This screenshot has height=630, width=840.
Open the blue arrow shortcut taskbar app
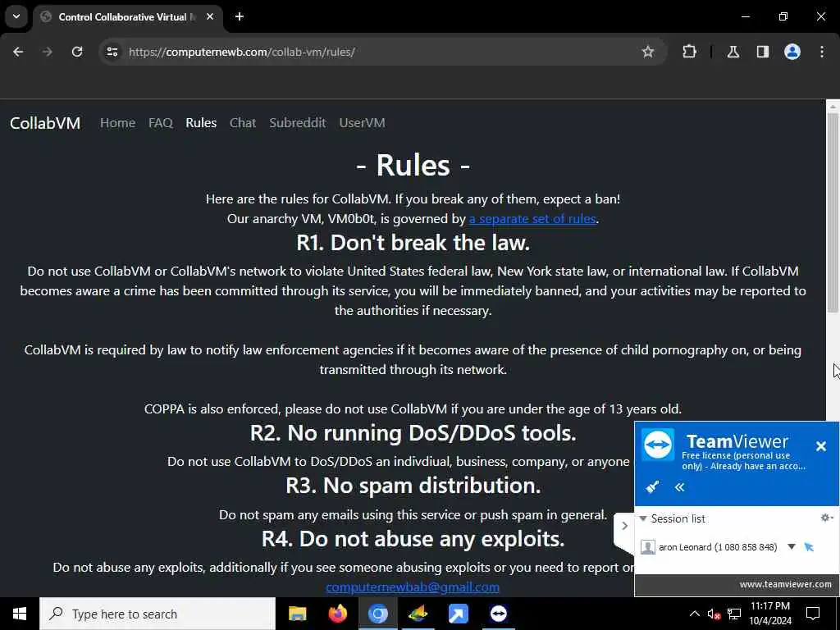pos(458,614)
